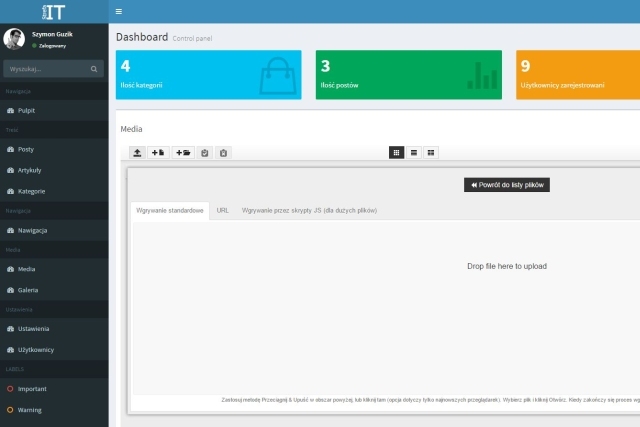Open Kategorie in the sidebar

tap(54, 191)
